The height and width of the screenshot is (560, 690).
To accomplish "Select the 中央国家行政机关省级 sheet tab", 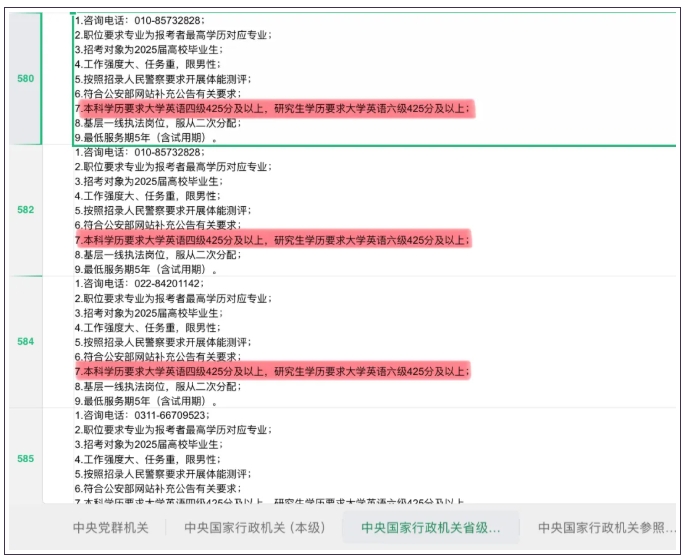I will (x=424, y=527).
